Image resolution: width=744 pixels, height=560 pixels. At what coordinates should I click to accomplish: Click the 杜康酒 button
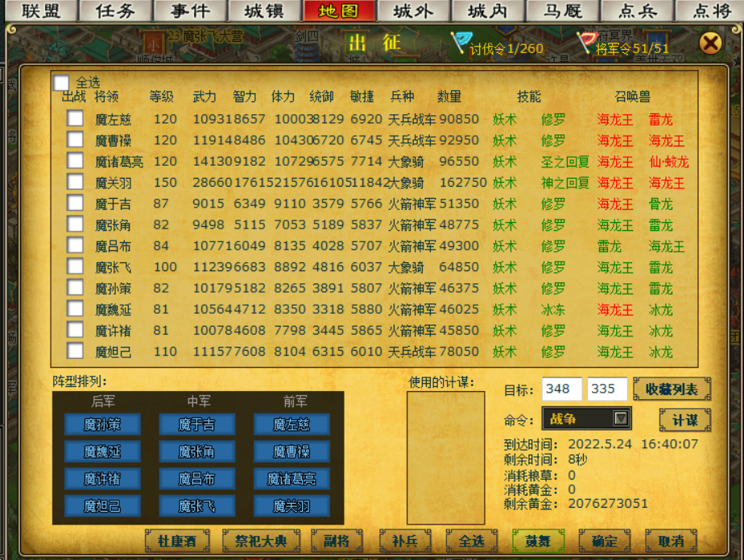coord(177,541)
